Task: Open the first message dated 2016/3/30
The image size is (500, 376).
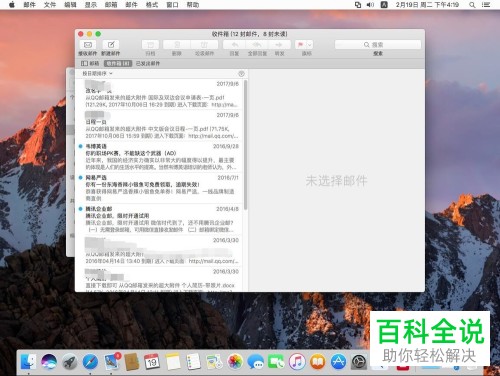Action: pyautogui.click(x=161, y=250)
